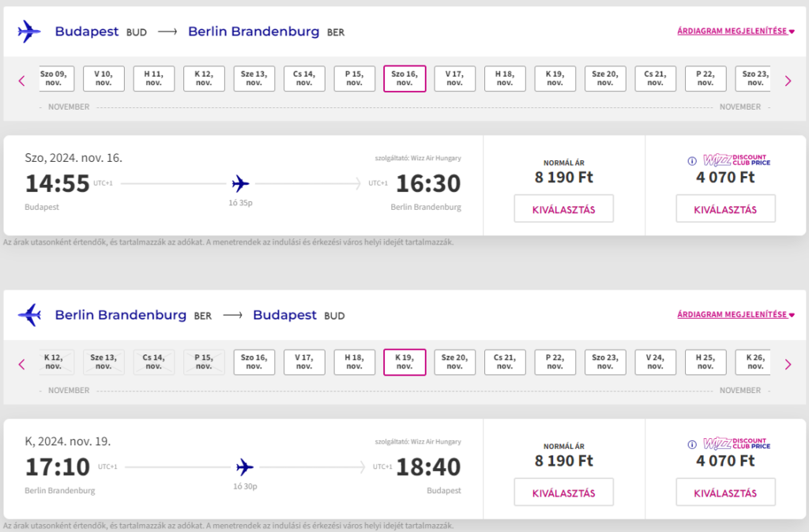
Task: Select outbound date V 17, nov.
Action: click(x=454, y=78)
